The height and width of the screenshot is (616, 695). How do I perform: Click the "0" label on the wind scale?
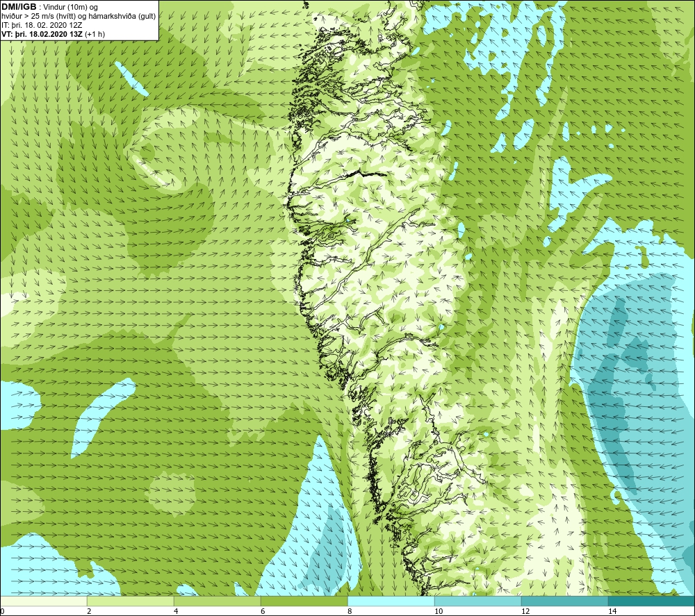point(2,611)
